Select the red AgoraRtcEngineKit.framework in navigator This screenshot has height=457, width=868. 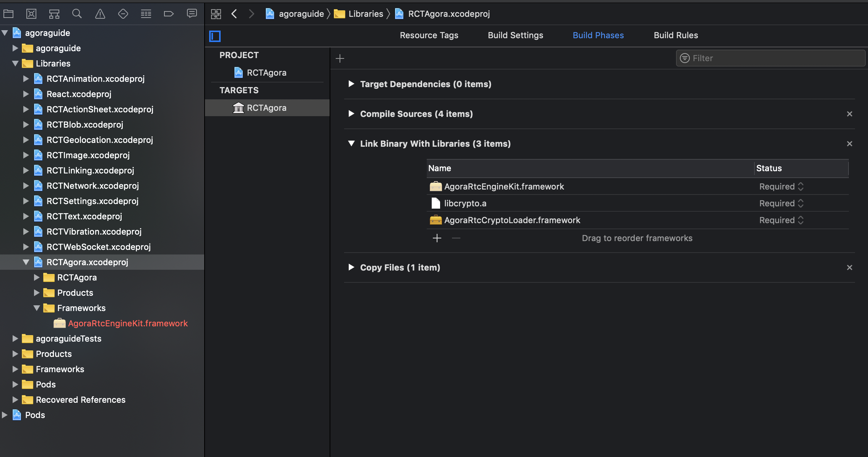tap(128, 323)
